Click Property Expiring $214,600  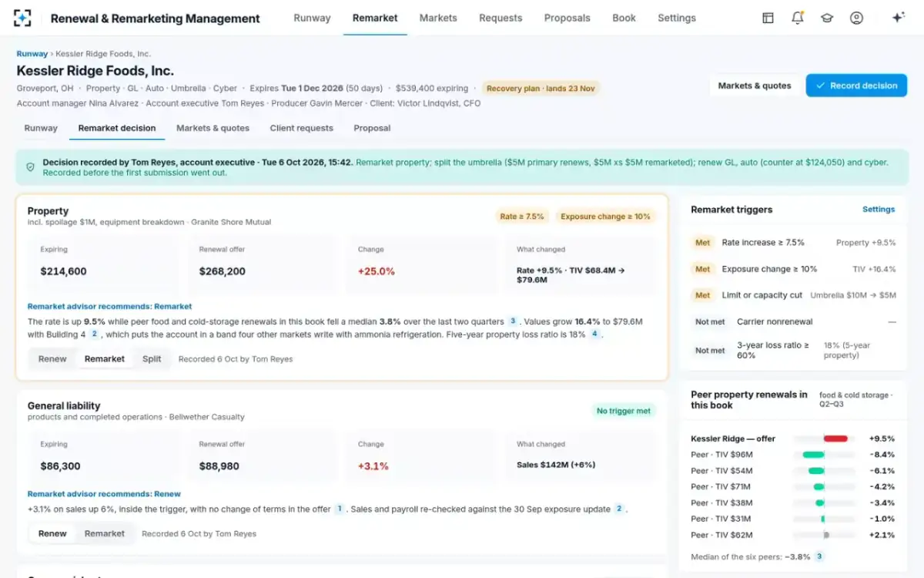[x=63, y=271]
